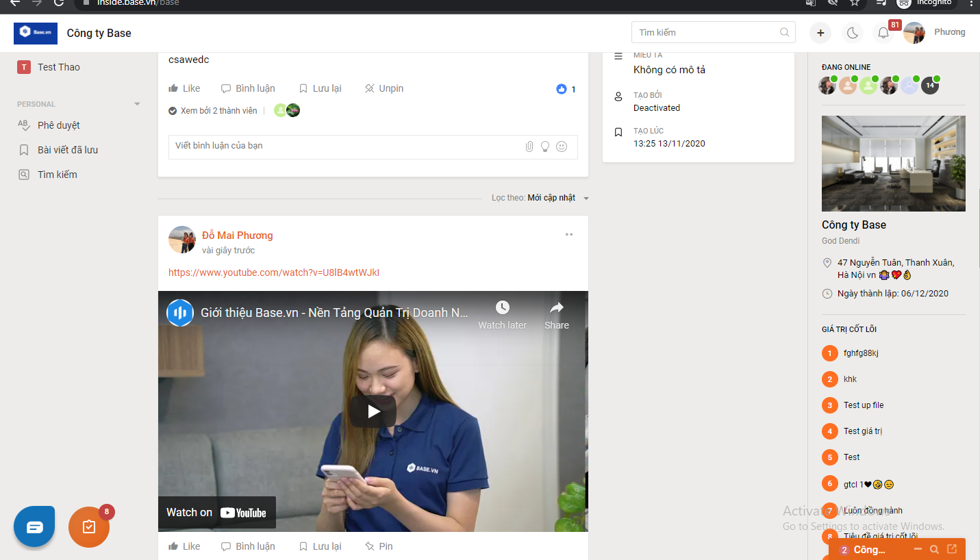Like the Đỗ Mai Phương video post
This screenshot has width=980, height=560.
click(x=184, y=546)
